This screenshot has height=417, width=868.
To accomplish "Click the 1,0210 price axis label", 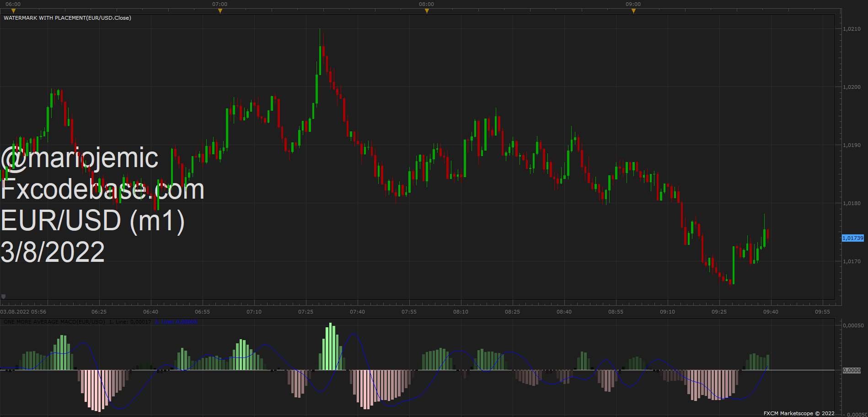I will pos(852,29).
